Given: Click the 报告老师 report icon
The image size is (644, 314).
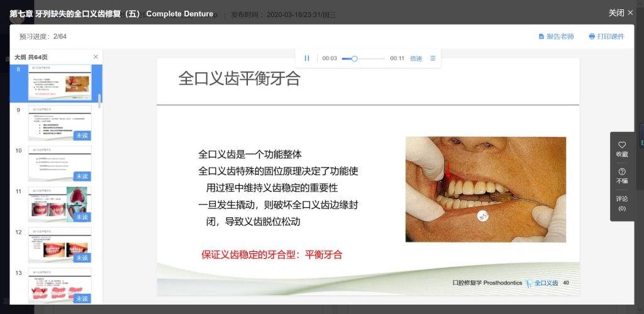Looking at the screenshot, I should pos(541,36).
